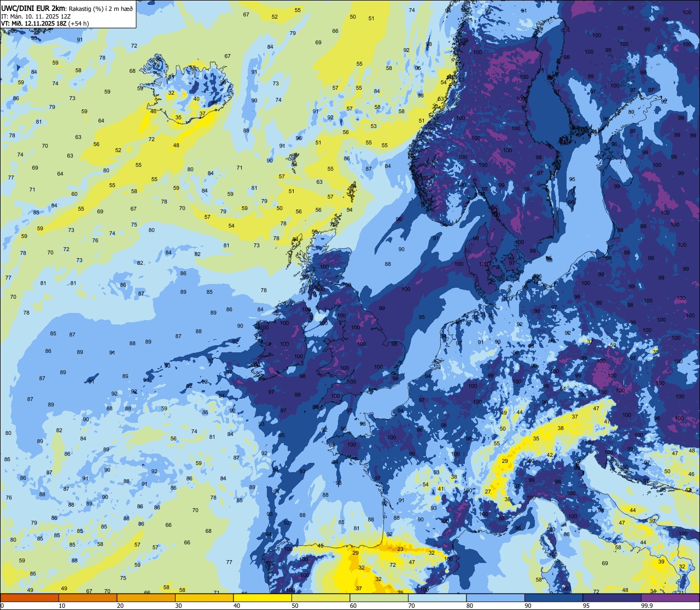Click the 40–50 bright yellow legend swatch
This screenshot has width=700, height=610.
(x=262, y=598)
